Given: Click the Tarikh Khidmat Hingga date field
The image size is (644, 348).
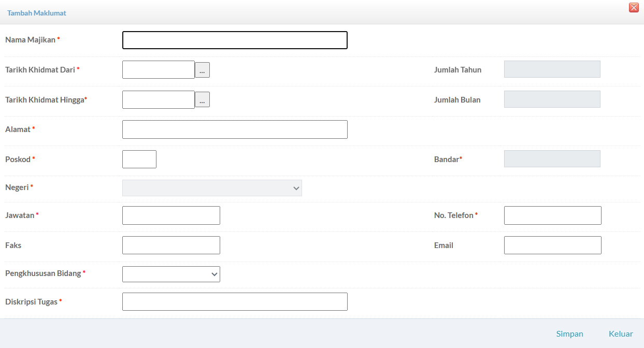Looking at the screenshot, I should click(158, 100).
